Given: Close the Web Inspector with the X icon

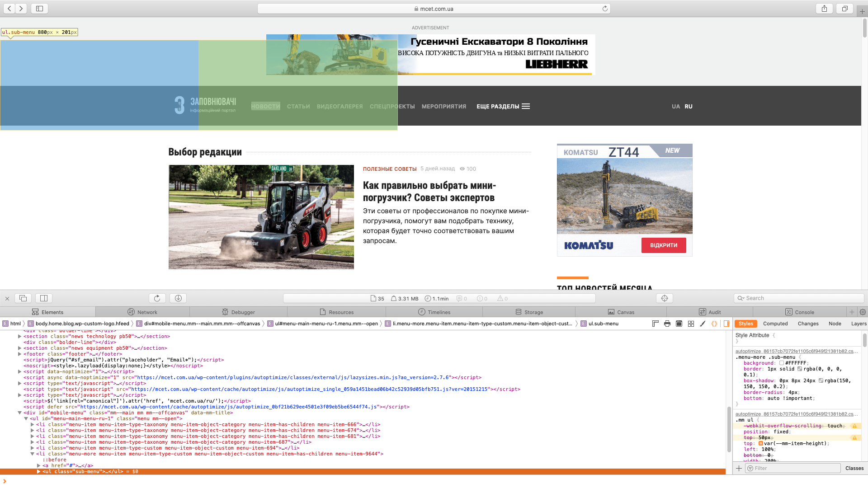Looking at the screenshot, I should tap(7, 298).
